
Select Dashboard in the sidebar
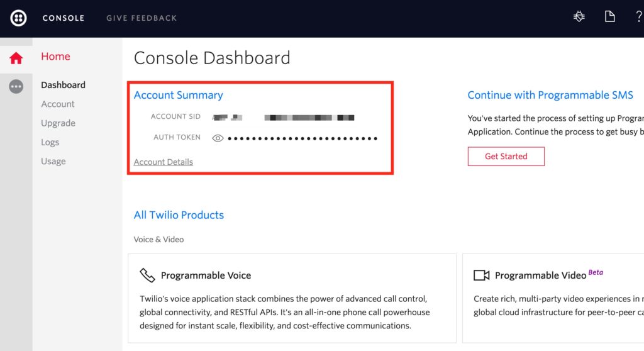pos(63,85)
